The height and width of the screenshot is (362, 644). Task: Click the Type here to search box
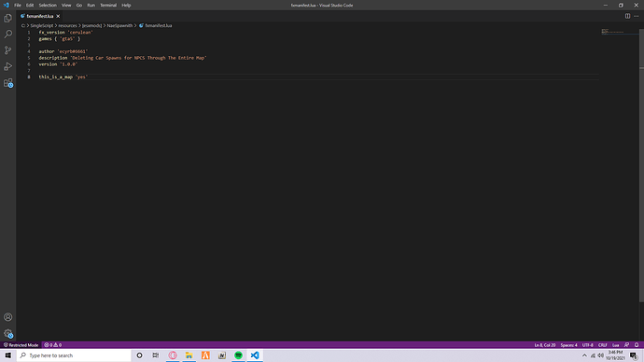coord(74,355)
